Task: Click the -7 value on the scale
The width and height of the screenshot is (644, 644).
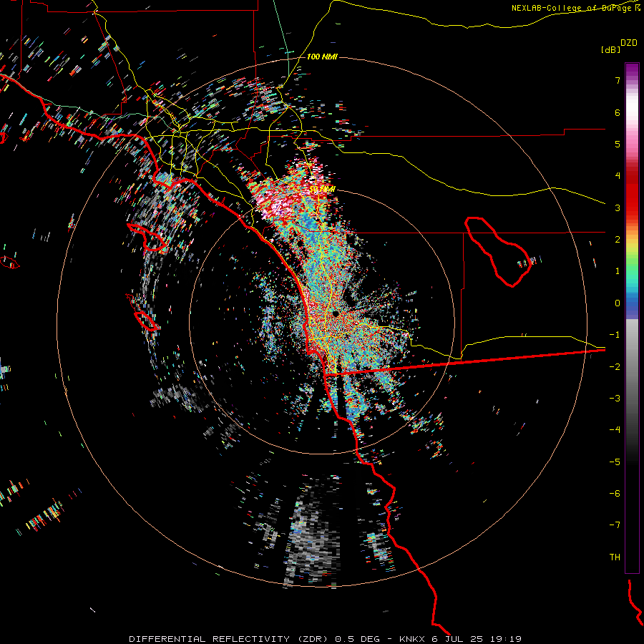Action: point(615,525)
